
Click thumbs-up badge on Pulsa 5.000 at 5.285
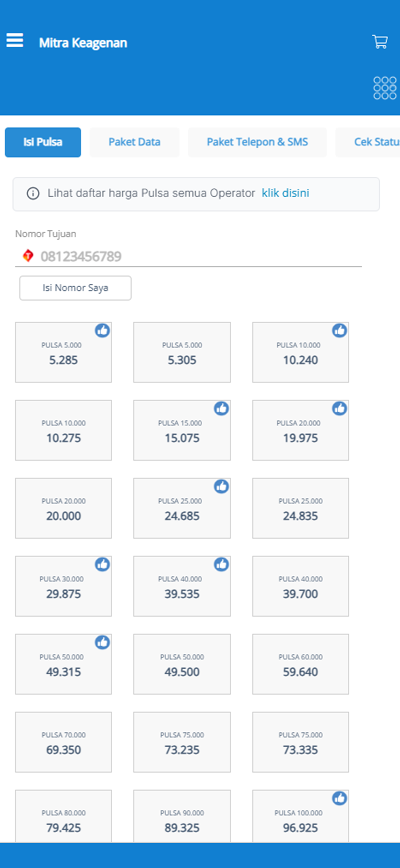tap(102, 331)
